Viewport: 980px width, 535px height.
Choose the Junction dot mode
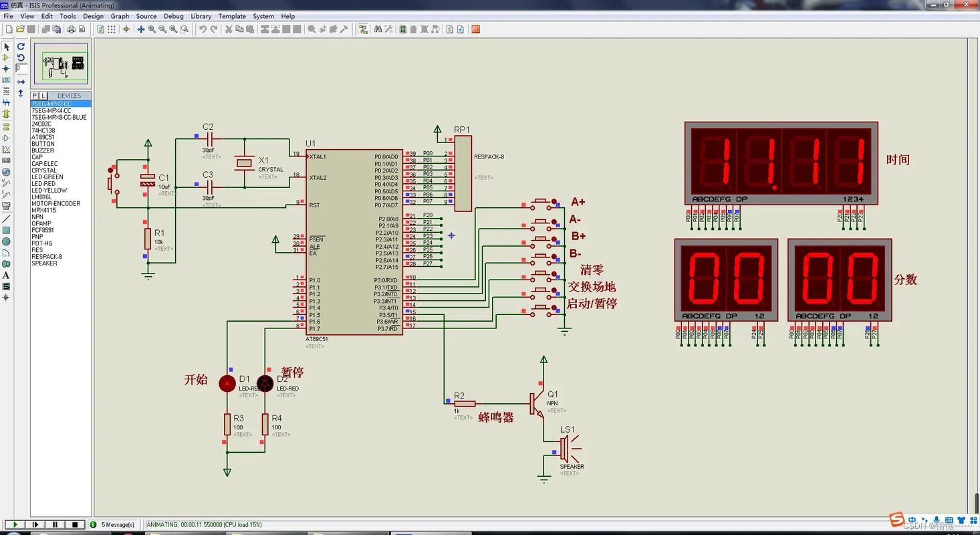(6, 69)
